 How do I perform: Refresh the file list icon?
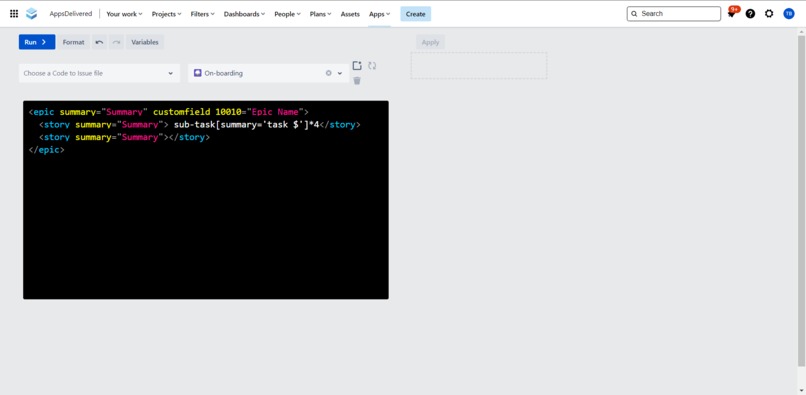(372, 65)
